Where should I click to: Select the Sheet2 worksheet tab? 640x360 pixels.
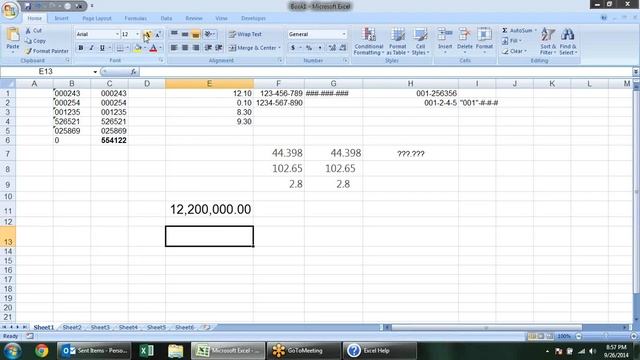72,327
